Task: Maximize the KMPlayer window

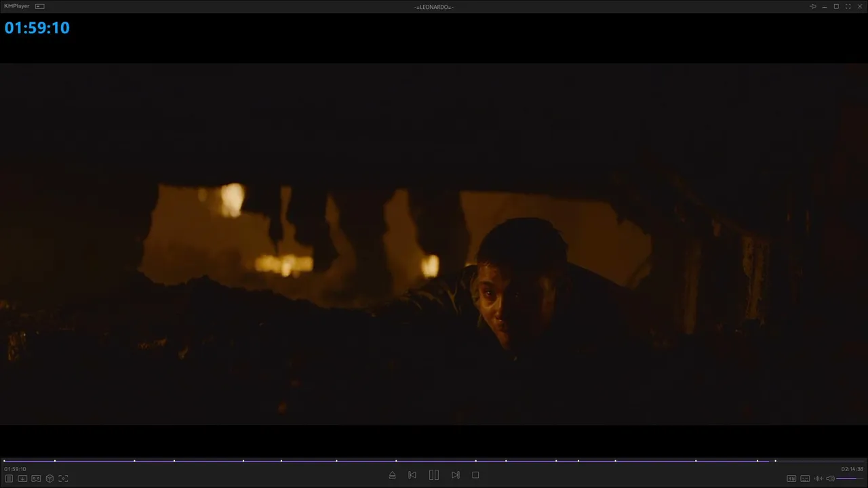Action: click(836, 6)
